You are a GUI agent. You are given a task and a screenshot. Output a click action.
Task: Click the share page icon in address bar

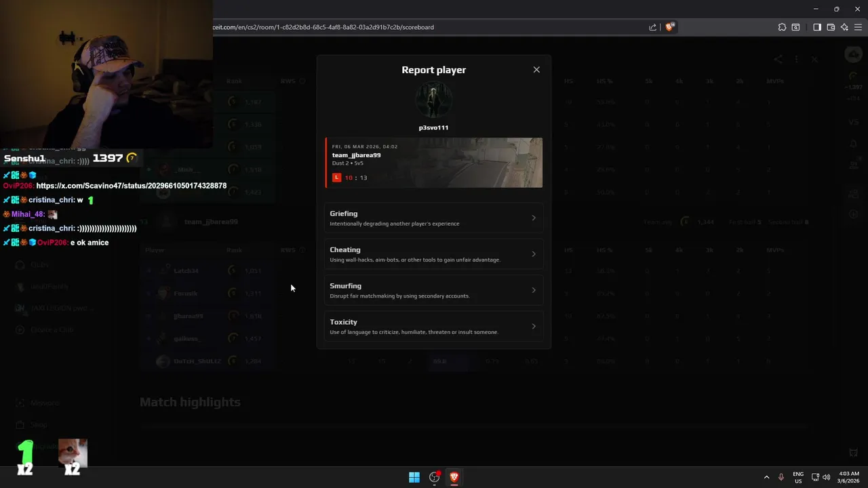coord(652,27)
